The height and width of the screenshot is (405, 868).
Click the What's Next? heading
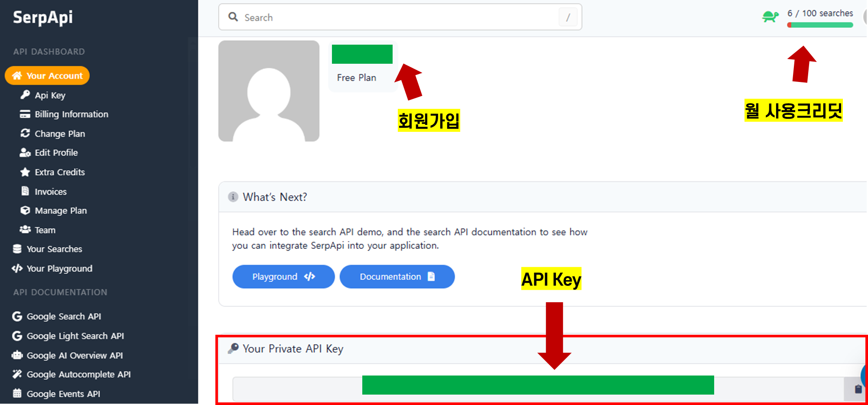tap(275, 197)
